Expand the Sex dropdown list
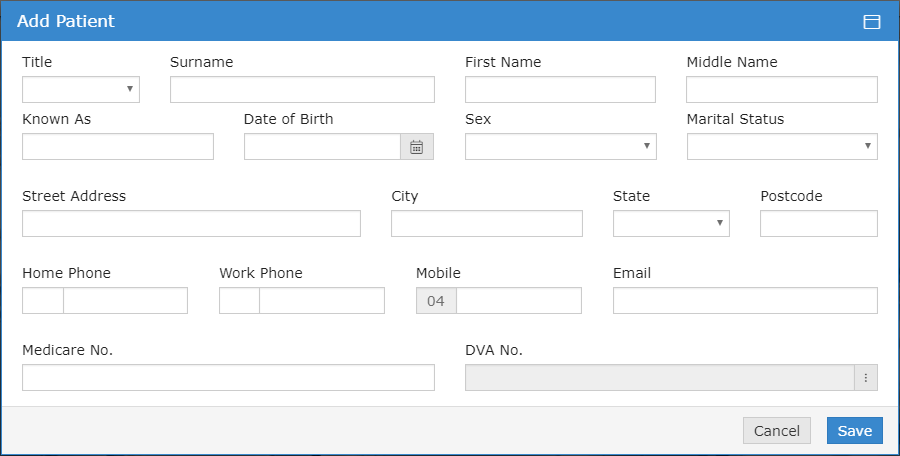The height and width of the screenshot is (456, 900). [x=560, y=147]
